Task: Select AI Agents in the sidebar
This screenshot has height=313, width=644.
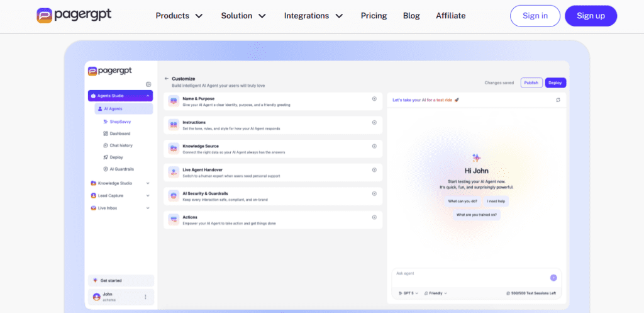Action: [x=124, y=108]
